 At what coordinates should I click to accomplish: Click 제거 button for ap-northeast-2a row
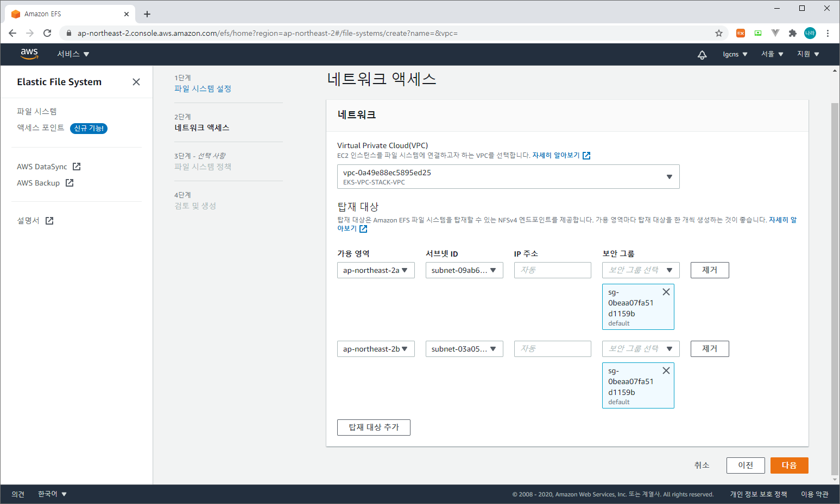710,270
